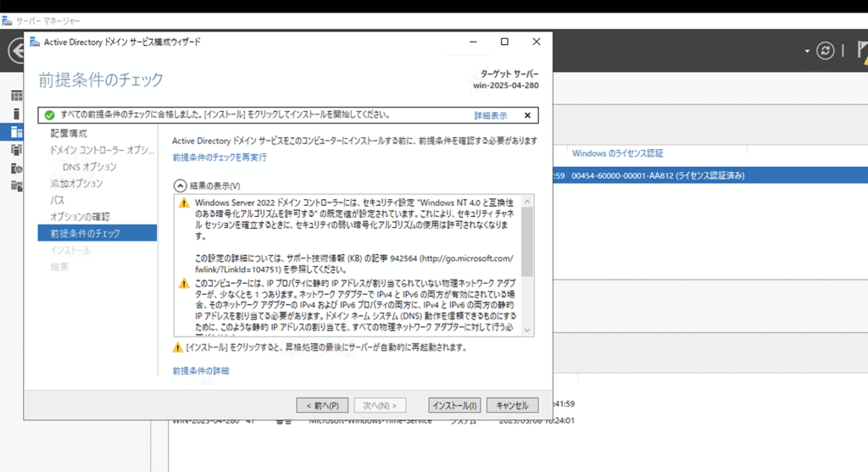Click the warning icon beside Windows Server 2022 message
The image size is (868, 472).
pos(184,203)
